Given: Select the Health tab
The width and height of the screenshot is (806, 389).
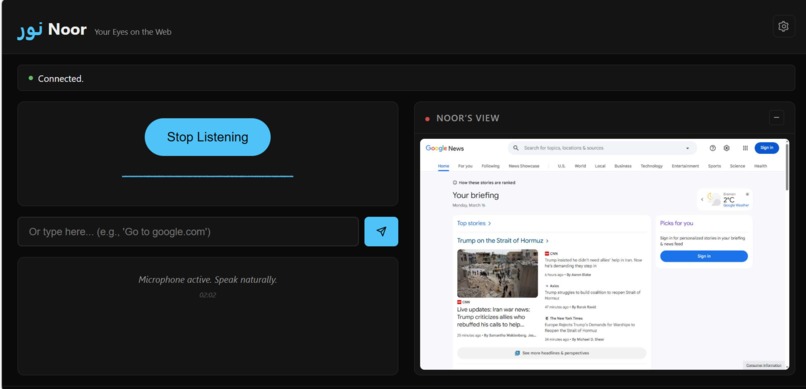Looking at the screenshot, I should [760, 166].
